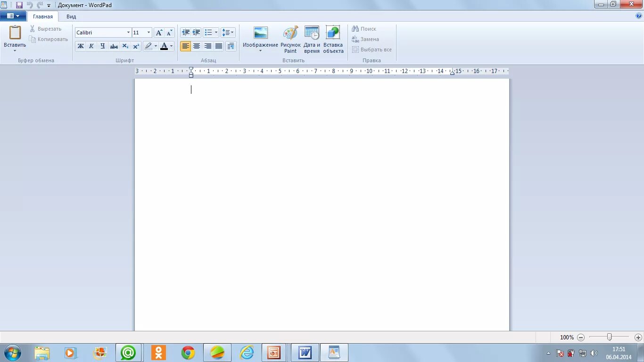The height and width of the screenshot is (362, 644).
Task: Click the Save icon in quick access toolbar
Action: [19, 5]
